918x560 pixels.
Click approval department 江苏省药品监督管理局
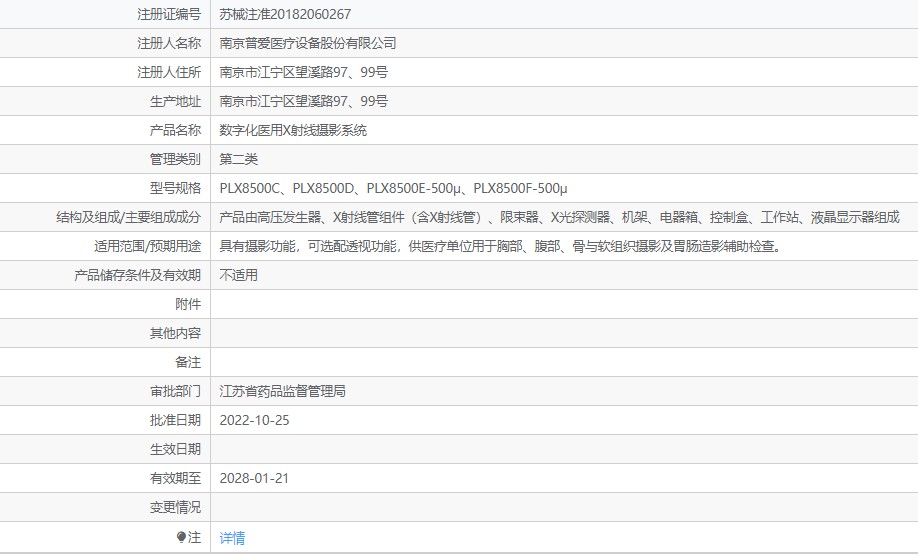(283, 391)
